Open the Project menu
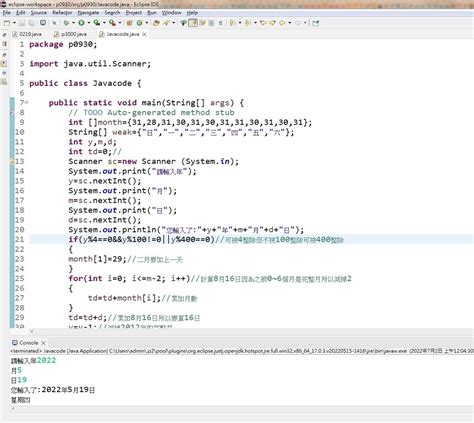 tap(134, 13)
